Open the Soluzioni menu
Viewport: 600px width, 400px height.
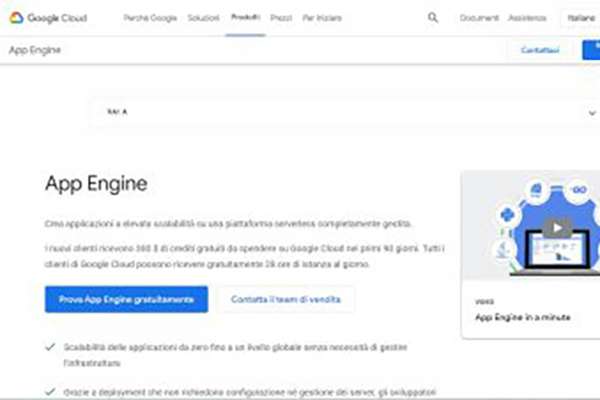(204, 18)
